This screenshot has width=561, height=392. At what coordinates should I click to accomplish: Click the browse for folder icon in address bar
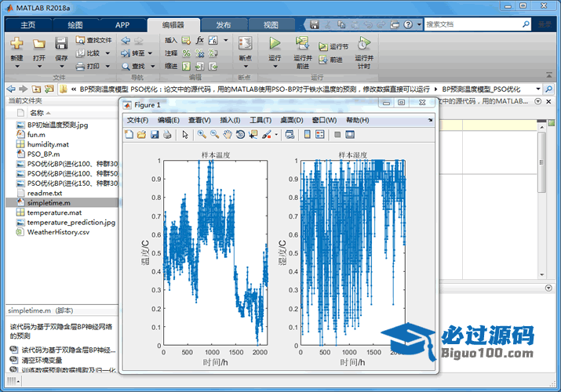pyautogui.click(x=49, y=89)
